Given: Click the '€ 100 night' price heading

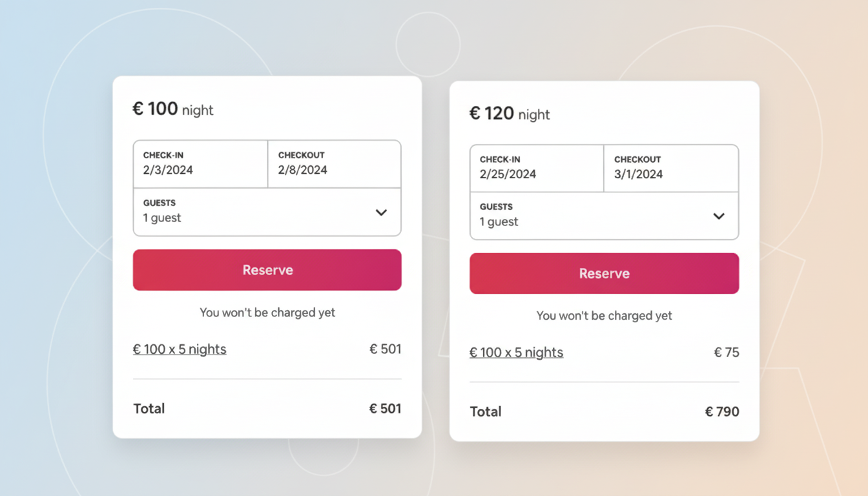Looking at the screenshot, I should tap(172, 108).
